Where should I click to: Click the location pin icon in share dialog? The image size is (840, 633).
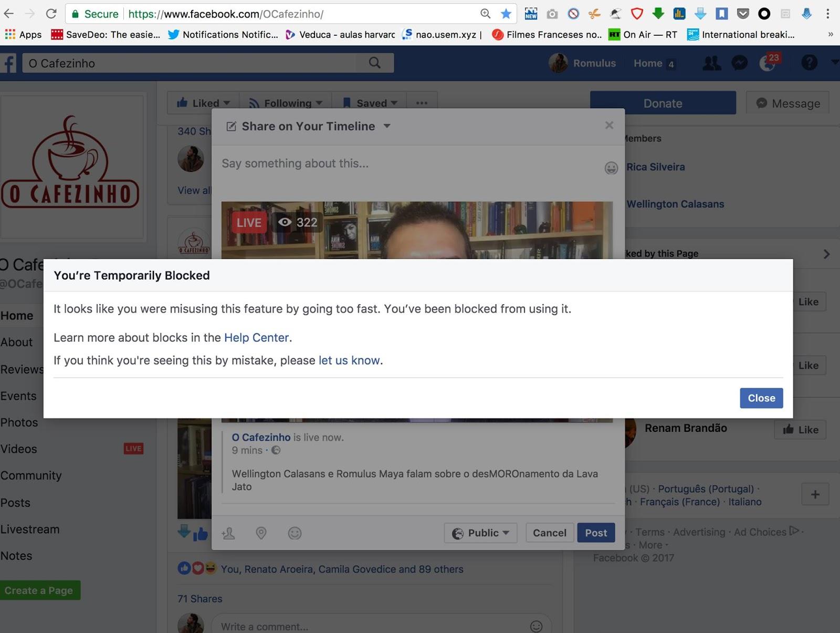pos(261,533)
